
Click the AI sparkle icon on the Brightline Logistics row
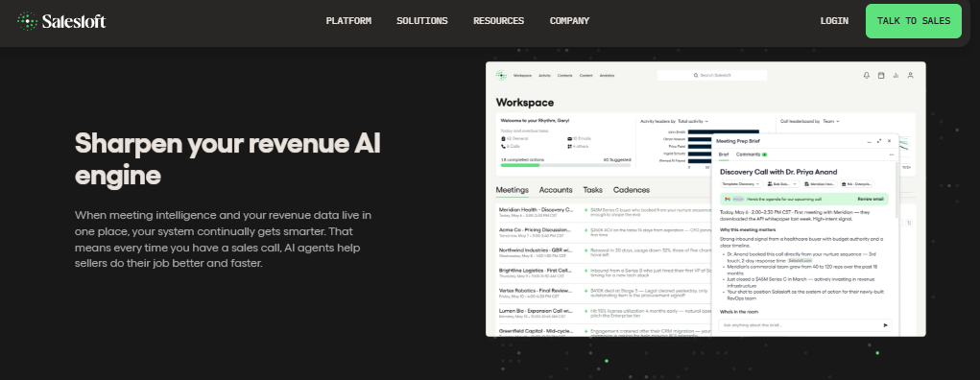586,271
